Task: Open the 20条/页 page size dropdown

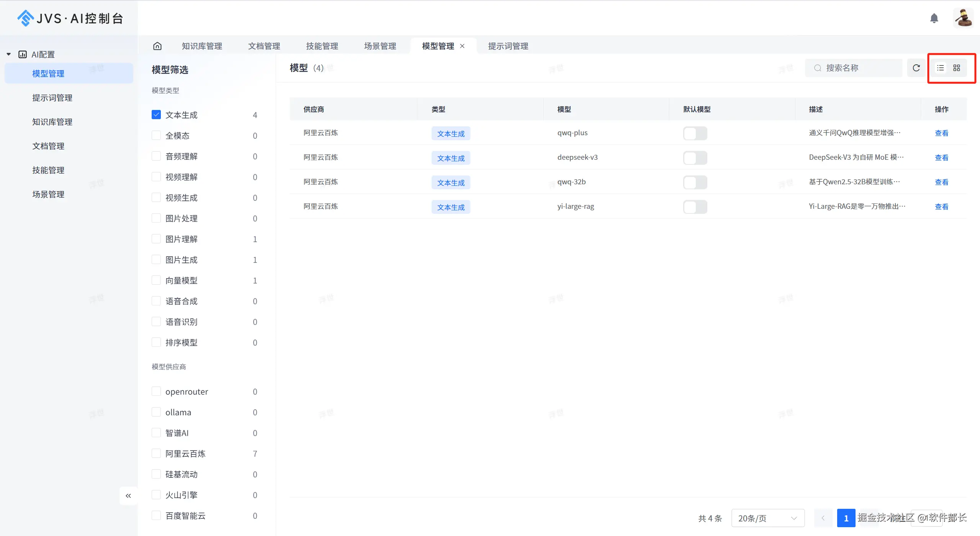Action: click(767, 518)
